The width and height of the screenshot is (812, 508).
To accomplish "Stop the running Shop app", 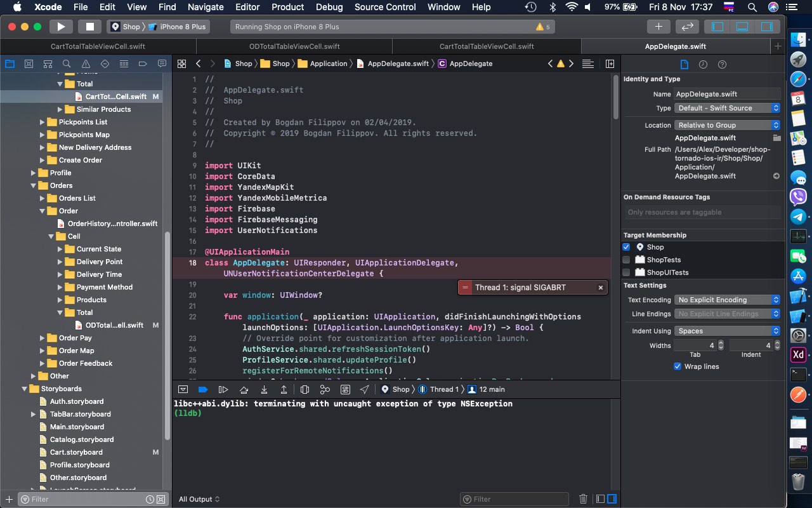I will coord(89,27).
